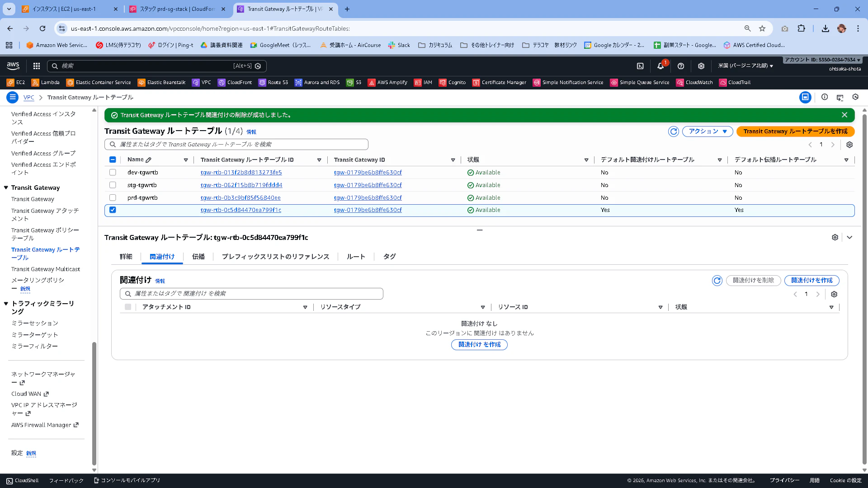Screen dimensions: 868x488
Task: Open detail panel settings gear
Action: tap(835, 238)
